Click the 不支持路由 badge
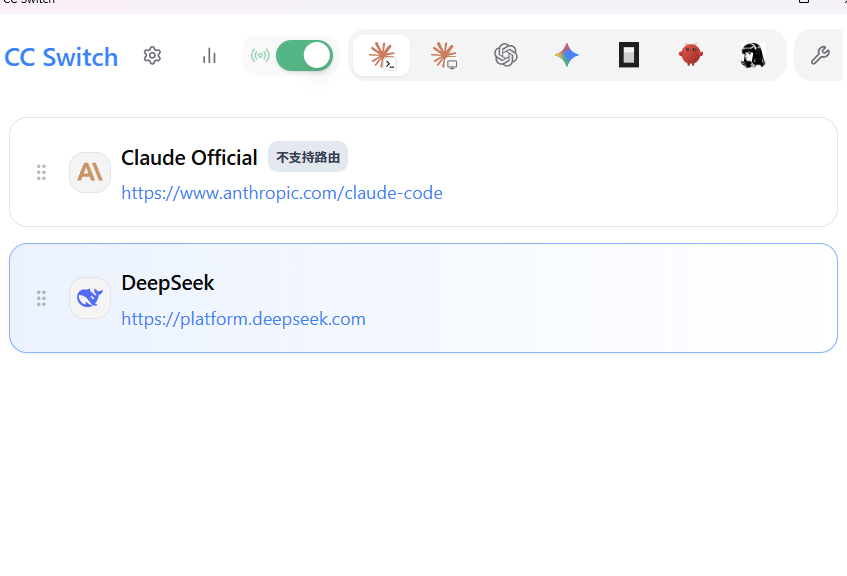 coord(308,157)
